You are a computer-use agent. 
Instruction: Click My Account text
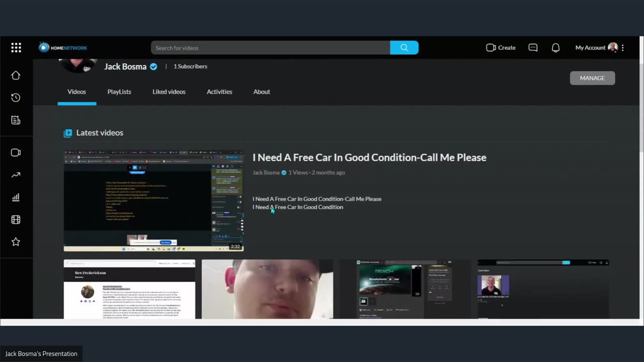point(591,48)
